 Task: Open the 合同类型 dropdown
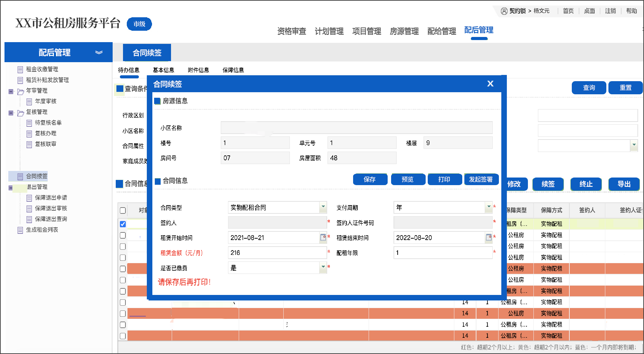pyautogui.click(x=323, y=207)
